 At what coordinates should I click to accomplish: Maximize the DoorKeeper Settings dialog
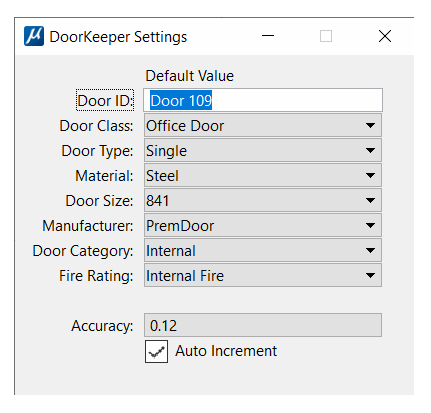(326, 36)
